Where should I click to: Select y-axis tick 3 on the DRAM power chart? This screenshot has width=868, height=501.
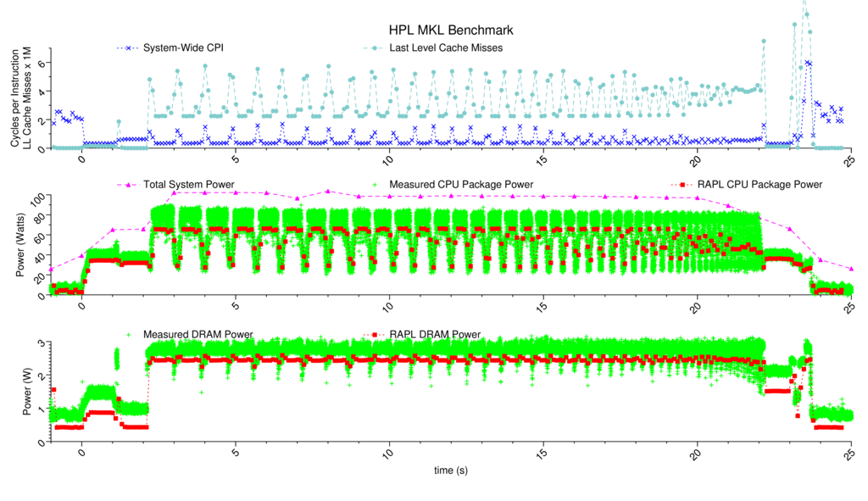pyautogui.click(x=42, y=344)
